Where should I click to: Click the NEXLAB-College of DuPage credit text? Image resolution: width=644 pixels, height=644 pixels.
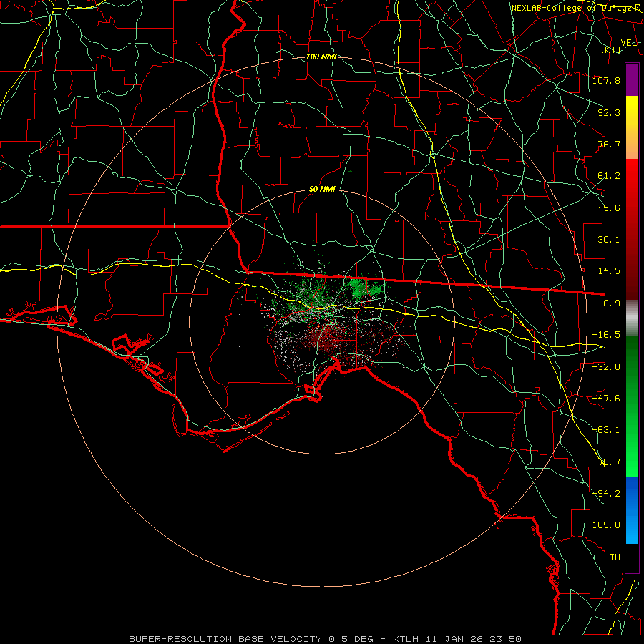click(575, 8)
